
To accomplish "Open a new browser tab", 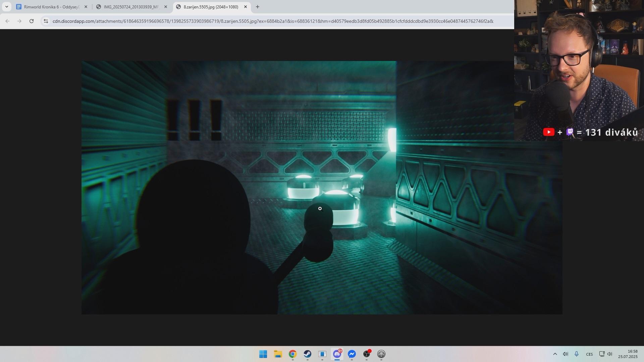I will pyautogui.click(x=257, y=7).
